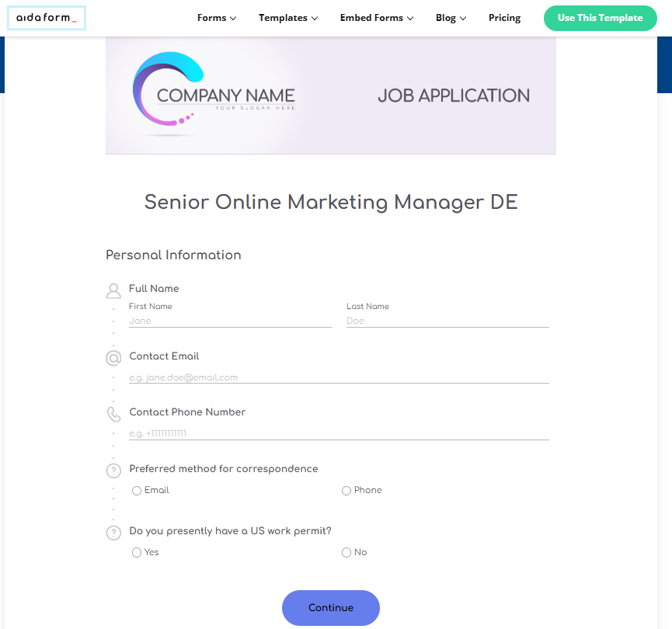The height and width of the screenshot is (629, 672).
Task: Expand the Embed Forms menu
Action: click(x=377, y=18)
